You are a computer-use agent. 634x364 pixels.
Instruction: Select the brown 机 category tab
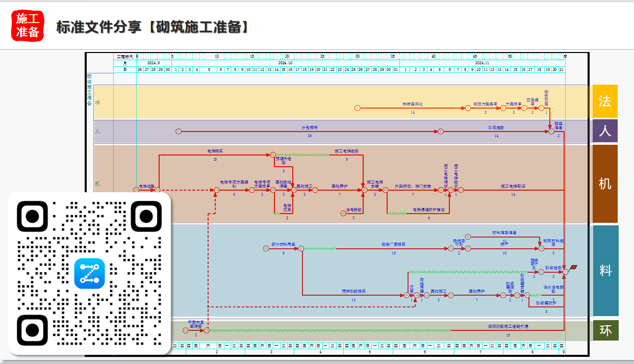click(x=605, y=184)
